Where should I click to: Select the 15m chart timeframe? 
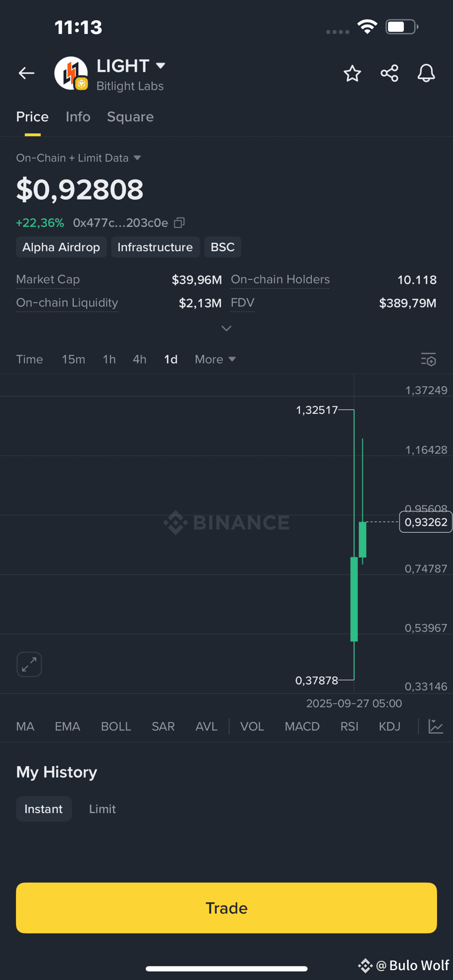click(x=73, y=359)
